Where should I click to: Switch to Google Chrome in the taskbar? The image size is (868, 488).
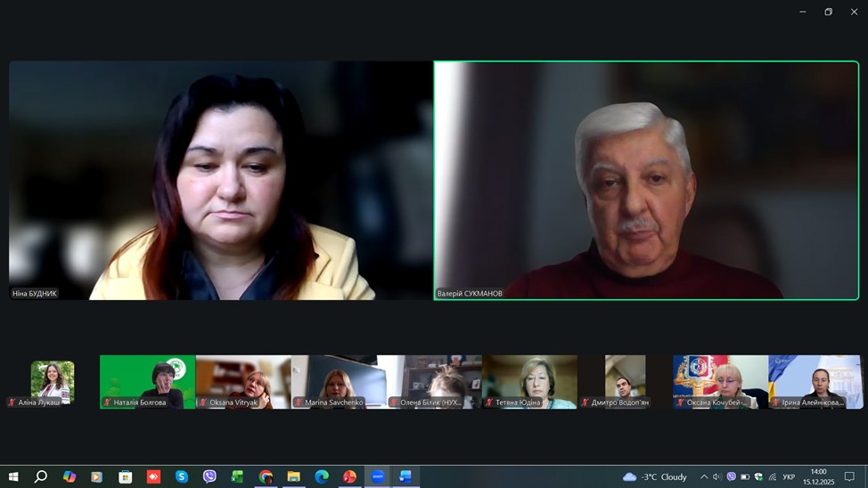point(266,476)
